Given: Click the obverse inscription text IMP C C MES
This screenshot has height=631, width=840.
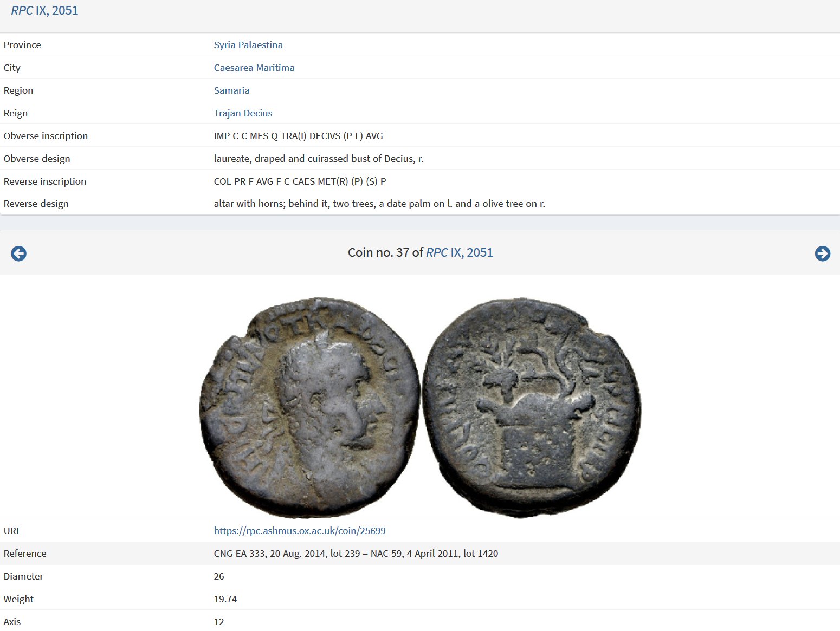Looking at the screenshot, I should [x=298, y=136].
